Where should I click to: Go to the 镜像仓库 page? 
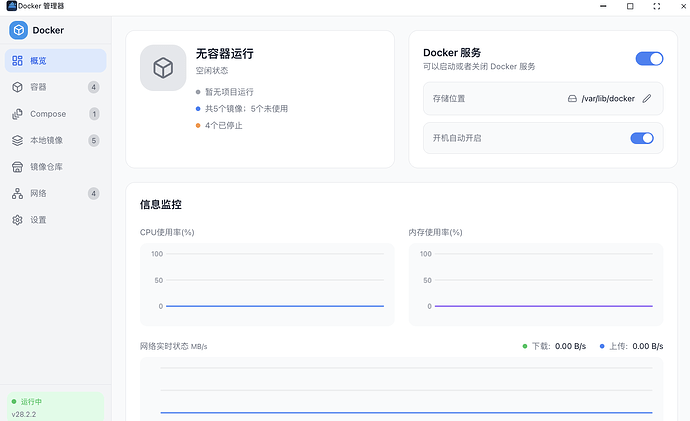pos(46,167)
